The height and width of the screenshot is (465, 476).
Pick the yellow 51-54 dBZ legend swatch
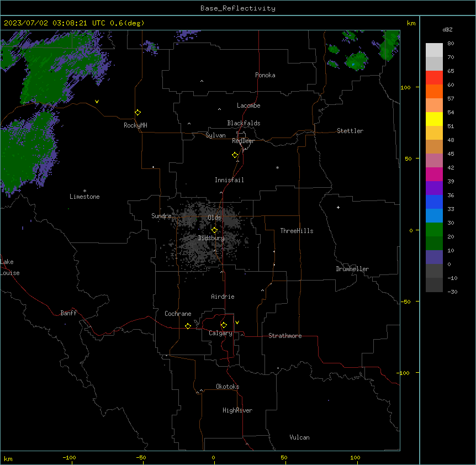pyautogui.click(x=434, y=119)
